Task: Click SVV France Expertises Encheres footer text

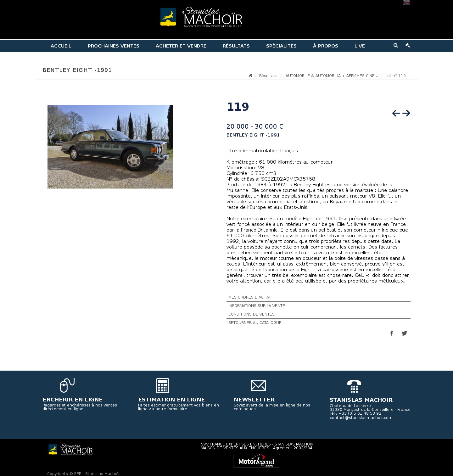Action: pyautogui.click(x=257, y=444)
